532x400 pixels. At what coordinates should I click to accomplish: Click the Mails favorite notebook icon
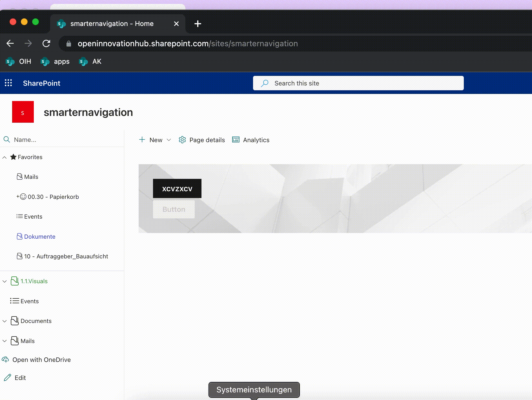pyautogui.click(x=19, y=177)
